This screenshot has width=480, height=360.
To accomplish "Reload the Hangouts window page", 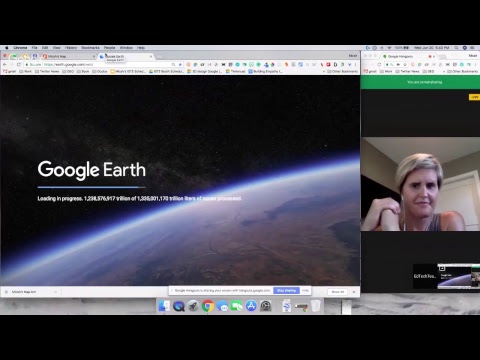I will 379,64.
